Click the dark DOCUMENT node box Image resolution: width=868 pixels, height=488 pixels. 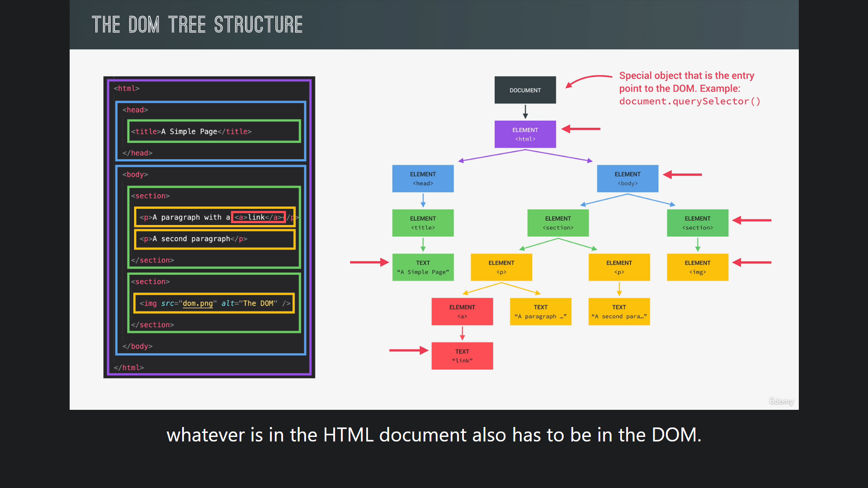[525, 90]
